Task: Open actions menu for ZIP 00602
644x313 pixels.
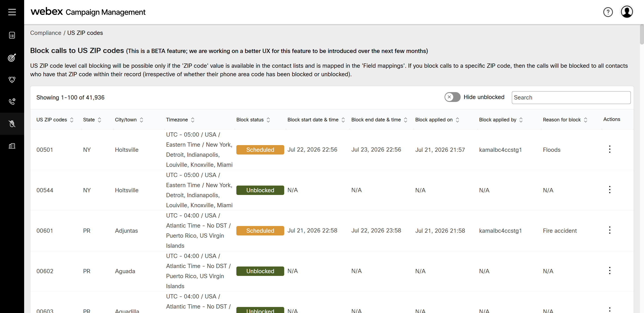Action: (610, 271)
